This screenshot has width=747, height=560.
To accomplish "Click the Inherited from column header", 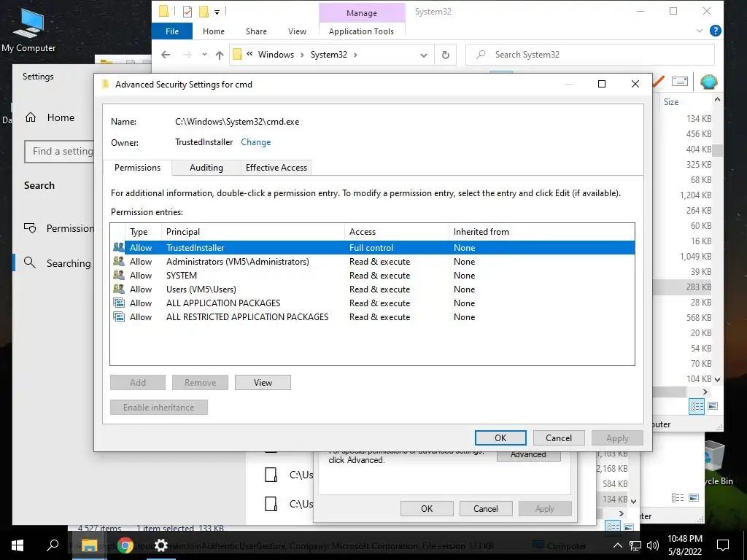I will coord(541,232).
